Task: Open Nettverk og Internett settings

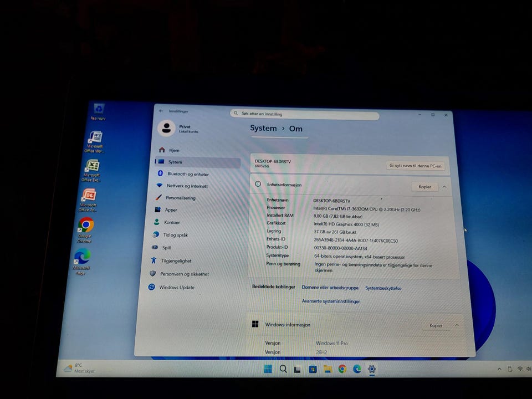Action: click(x=196, y=186)
